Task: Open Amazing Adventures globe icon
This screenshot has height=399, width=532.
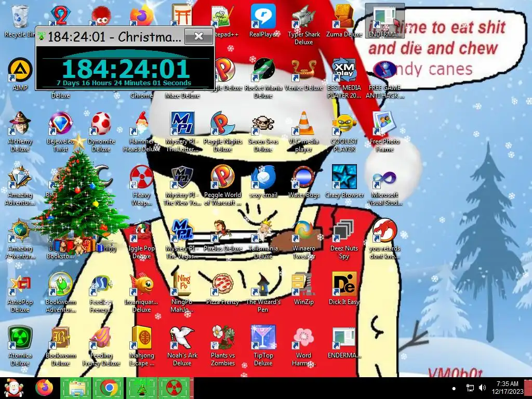Action: point(20,239)
